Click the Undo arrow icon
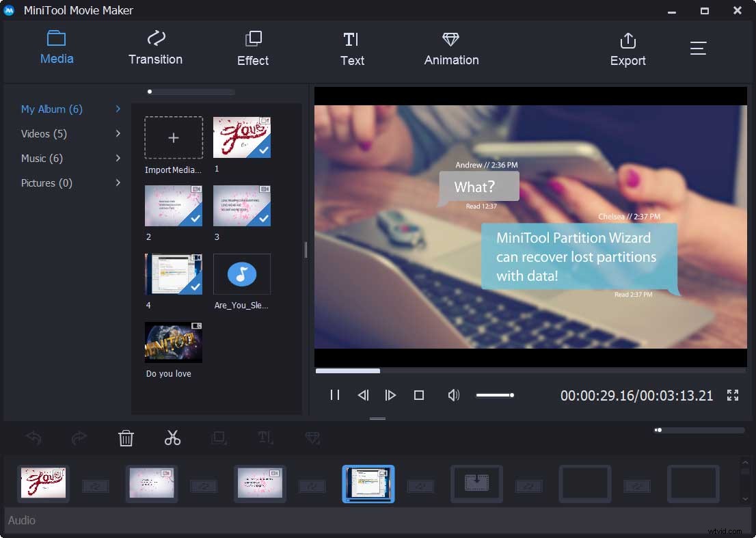This screenshot has height=538, width=756. coord(33,438)
